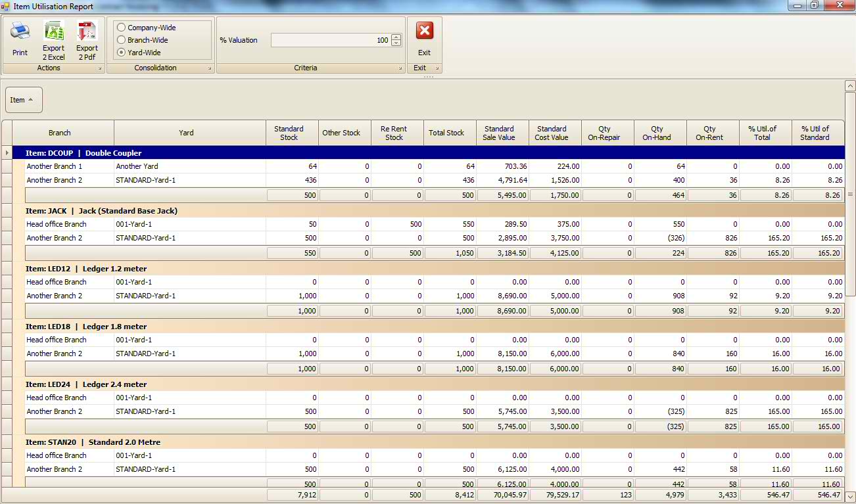Select Branch-Wide consolidation

pyautogui.click(x=143, y=40)
